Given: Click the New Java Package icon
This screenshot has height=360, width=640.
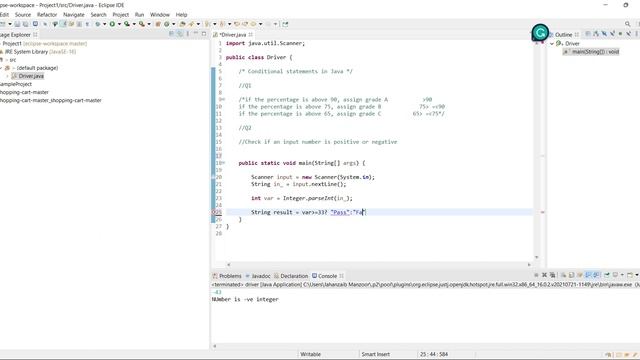Looking at the screenshot, I should (x=158, y=24).
